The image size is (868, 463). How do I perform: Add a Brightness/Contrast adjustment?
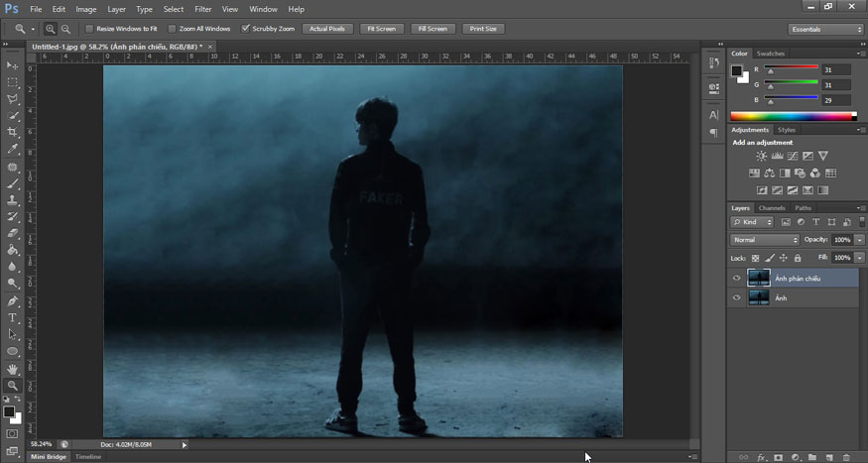point(762,157)
